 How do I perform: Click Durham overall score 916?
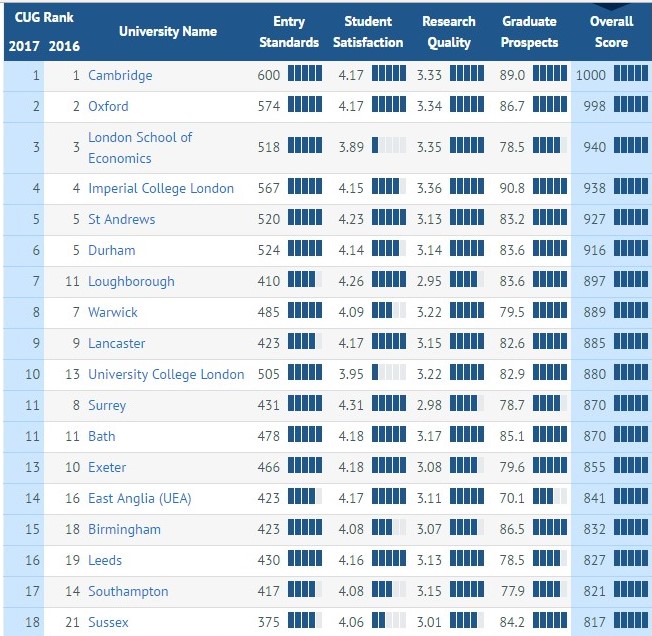click(594, 250)
